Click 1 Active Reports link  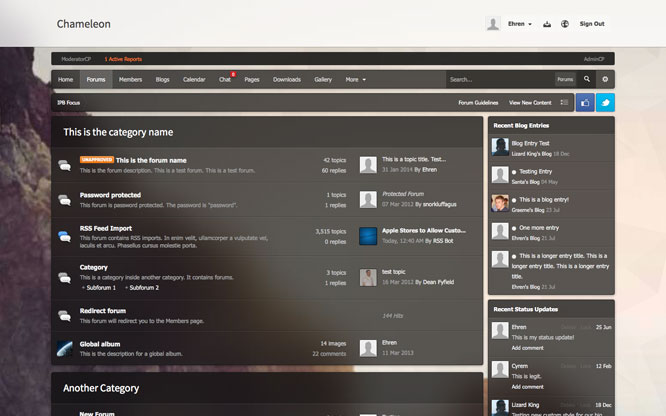tap(123, 59)
